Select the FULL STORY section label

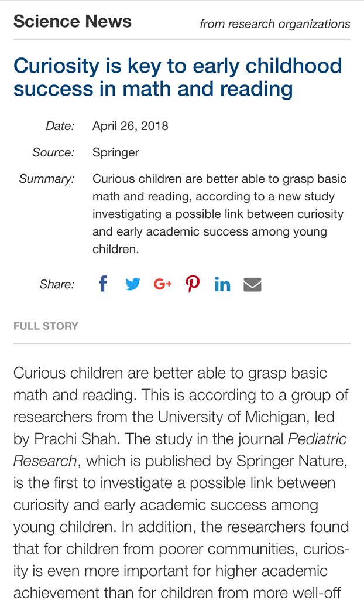coord(46,326)
